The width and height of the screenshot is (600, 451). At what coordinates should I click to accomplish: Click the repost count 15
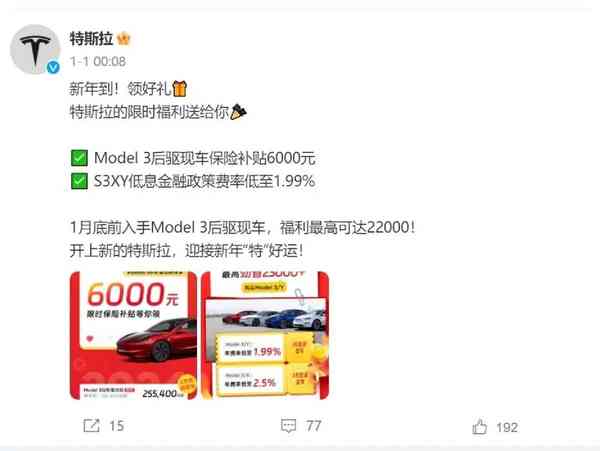click(117, 426)
